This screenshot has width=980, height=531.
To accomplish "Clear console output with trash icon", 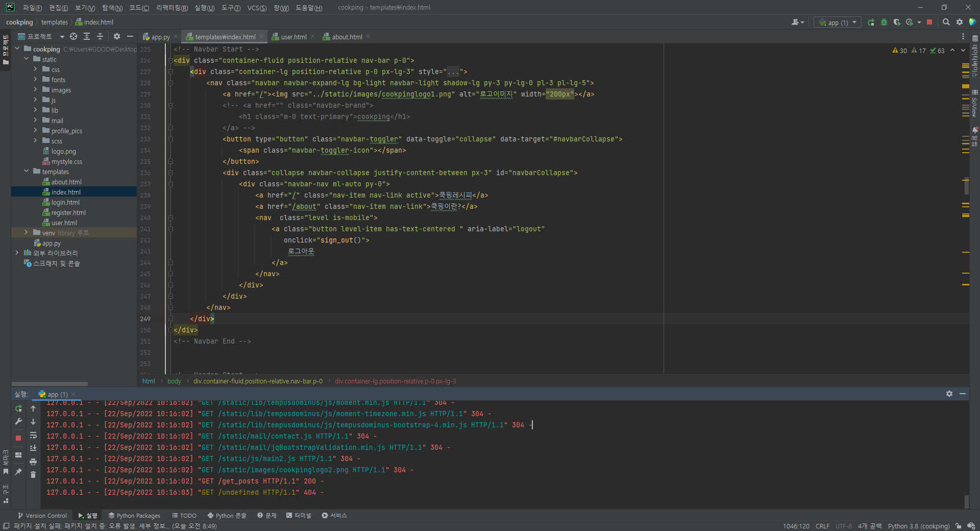I will pyautogui.click(x=33, y=475).
